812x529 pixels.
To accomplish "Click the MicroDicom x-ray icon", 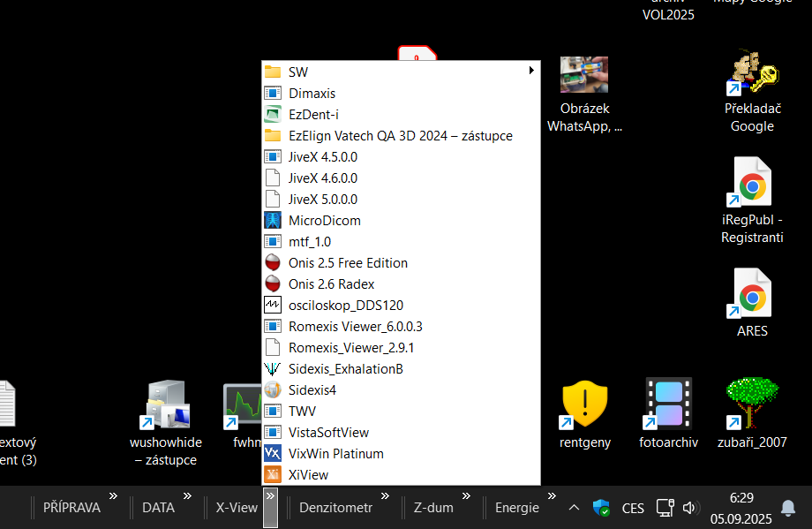I will [x=273, y=220].
